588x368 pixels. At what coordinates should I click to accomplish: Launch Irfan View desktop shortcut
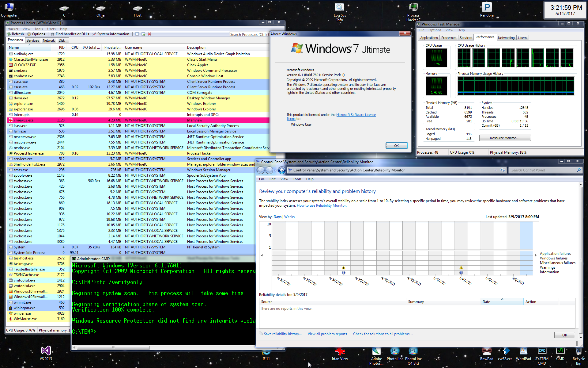[340, 354]
